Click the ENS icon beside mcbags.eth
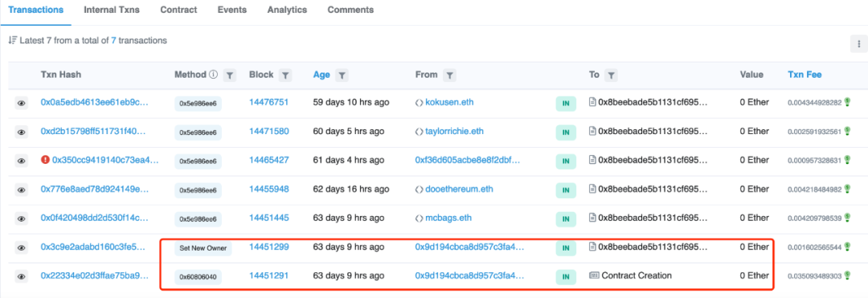 [419, 218]
